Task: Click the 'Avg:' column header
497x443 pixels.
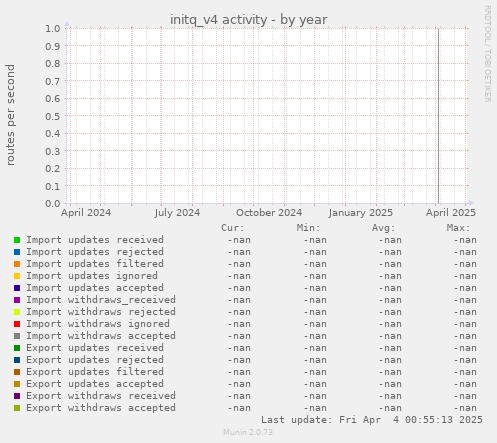Action: pos(383,228)
